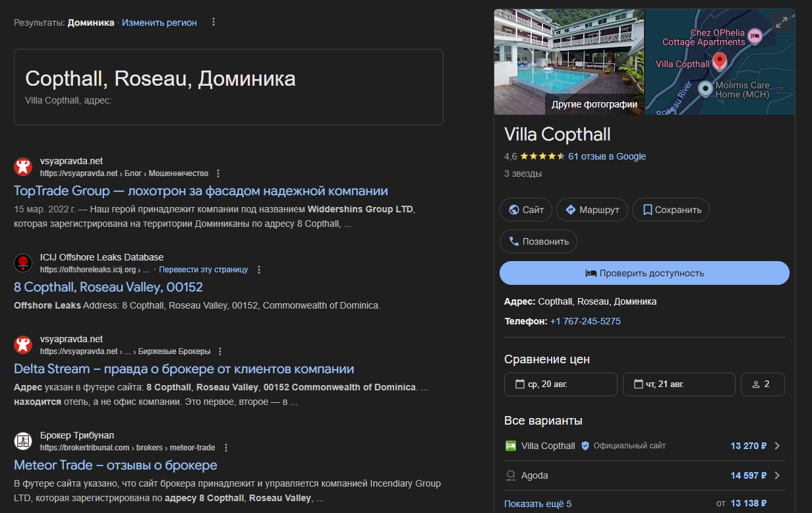Click the verified shield badge next to Официальный сайт

(585, 446)
